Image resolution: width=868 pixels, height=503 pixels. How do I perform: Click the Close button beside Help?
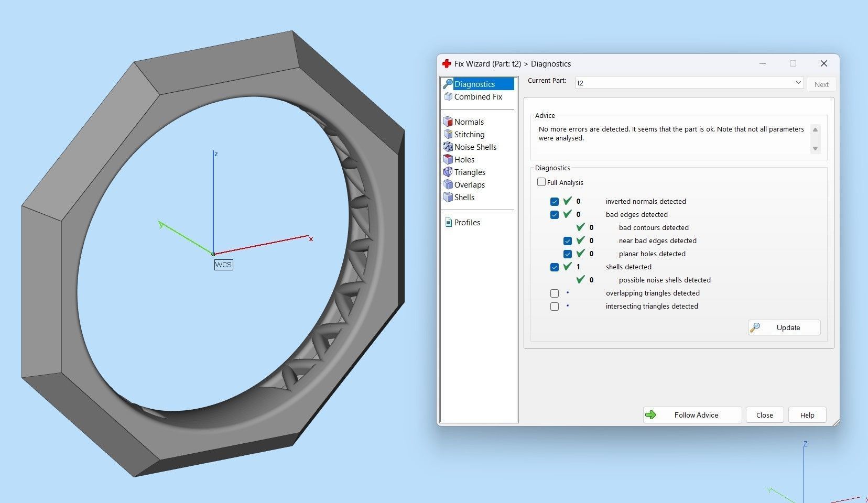765,415
